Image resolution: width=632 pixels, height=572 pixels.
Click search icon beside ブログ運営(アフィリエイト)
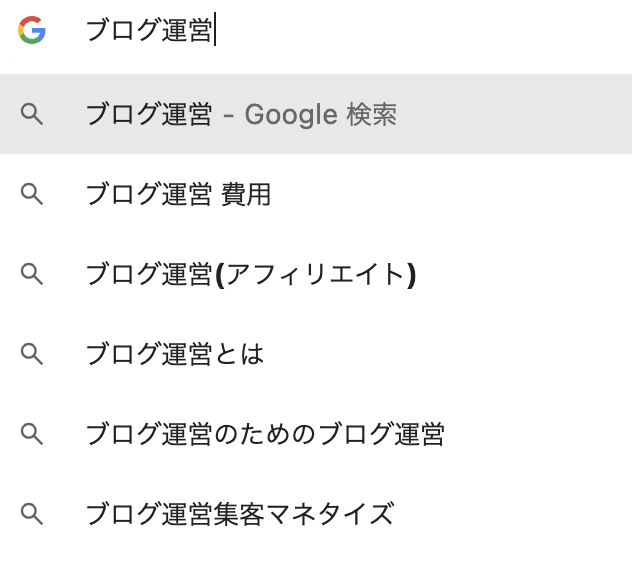pyautogui.click(x=32, y=274)
